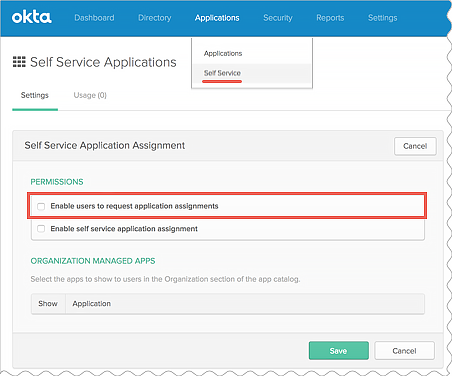This screenshot has height=376, width=452.
Task: Click the Okta logo
Action: (32, 18)
